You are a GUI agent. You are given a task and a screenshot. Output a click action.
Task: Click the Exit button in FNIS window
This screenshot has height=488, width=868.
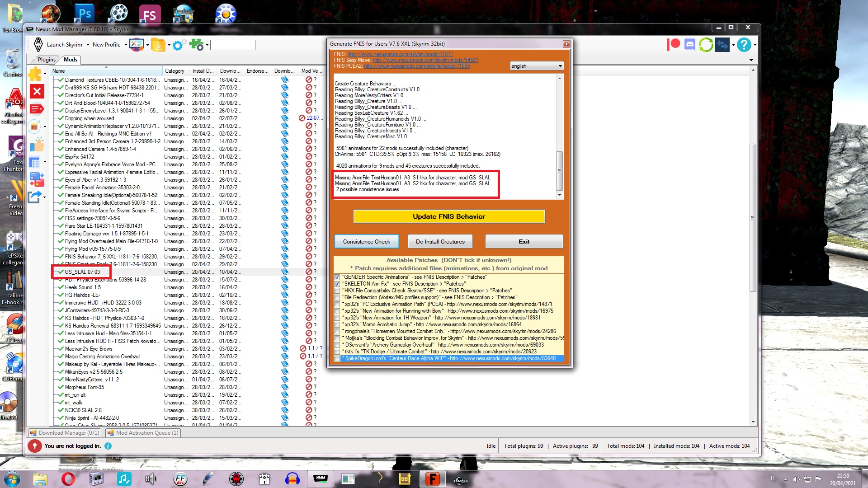524,242
